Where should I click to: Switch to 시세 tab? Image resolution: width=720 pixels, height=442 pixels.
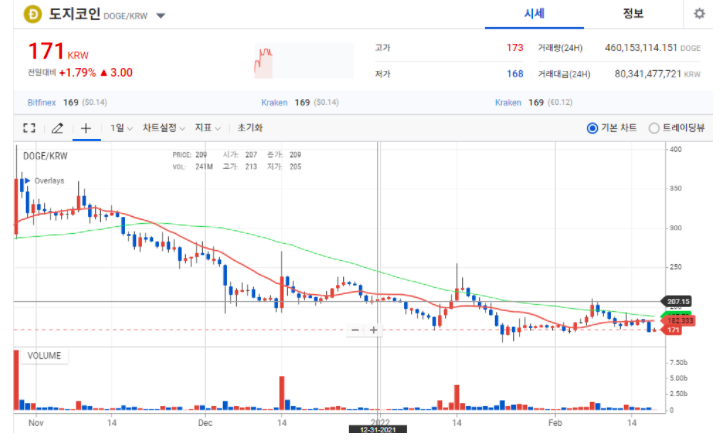click(x=534, y=14)
